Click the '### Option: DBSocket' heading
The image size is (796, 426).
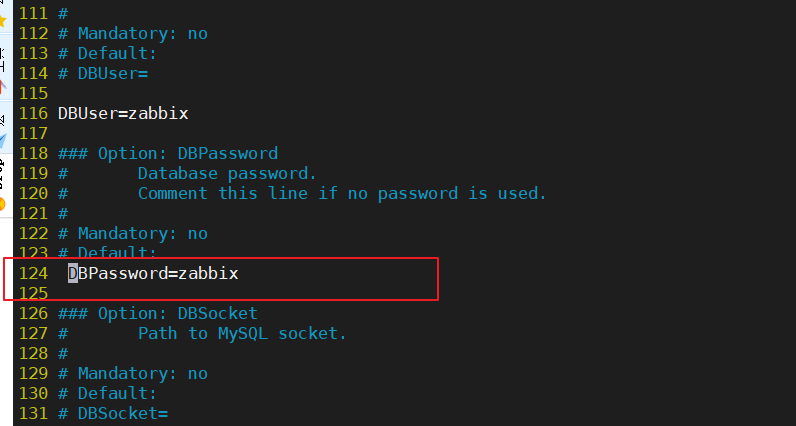click(158, 313)
